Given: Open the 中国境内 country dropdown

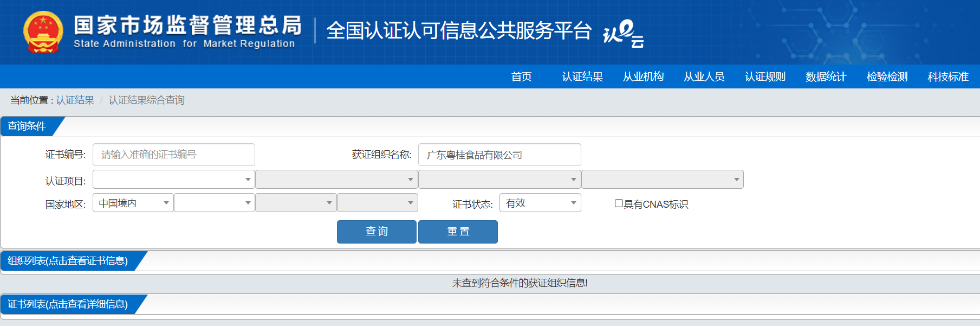Looking at the screenshot, I should [133, 203].
